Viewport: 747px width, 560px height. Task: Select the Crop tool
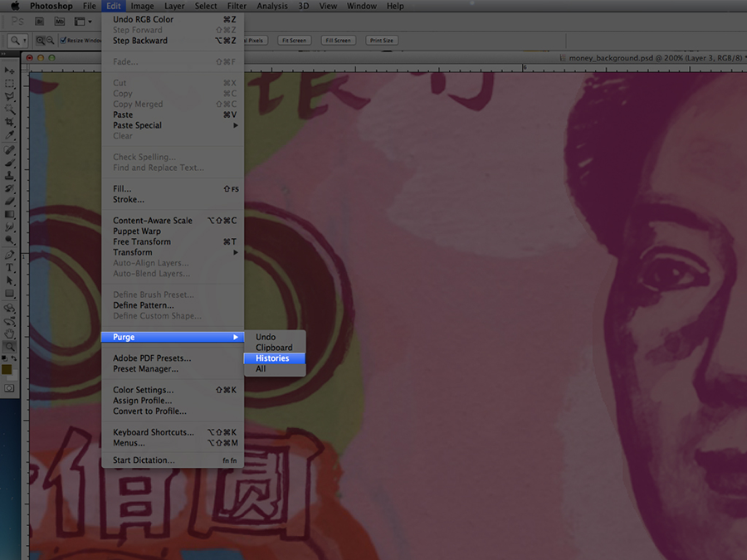pyautogui.click(x=9, y=123)
